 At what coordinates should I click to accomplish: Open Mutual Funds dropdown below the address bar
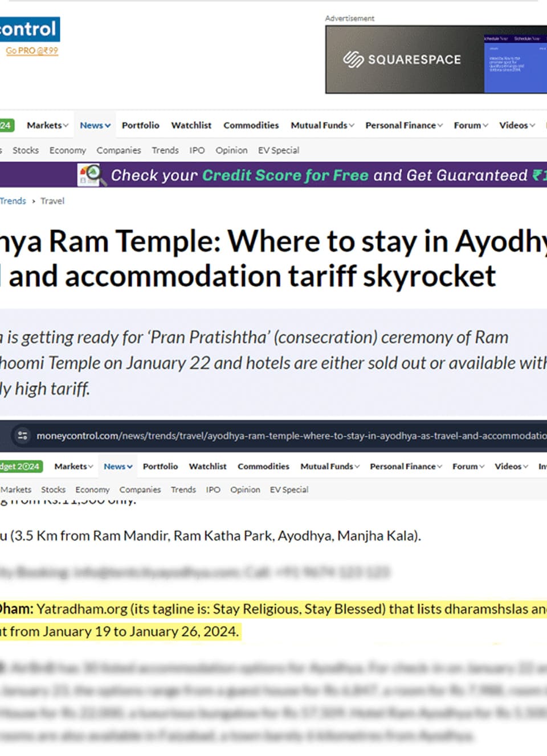pyautogui.click(x=329, y=466)
